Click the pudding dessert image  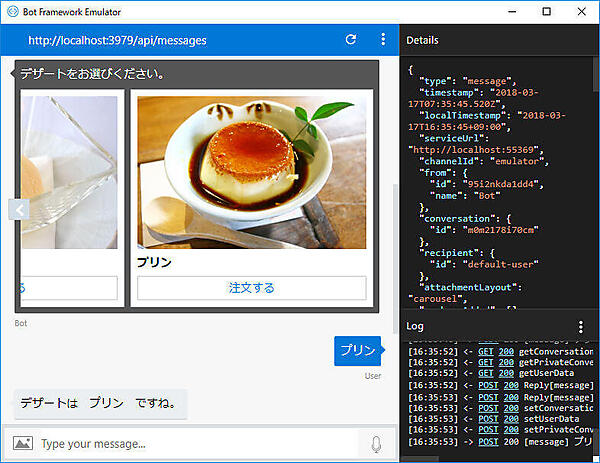[x=252, y=172]
